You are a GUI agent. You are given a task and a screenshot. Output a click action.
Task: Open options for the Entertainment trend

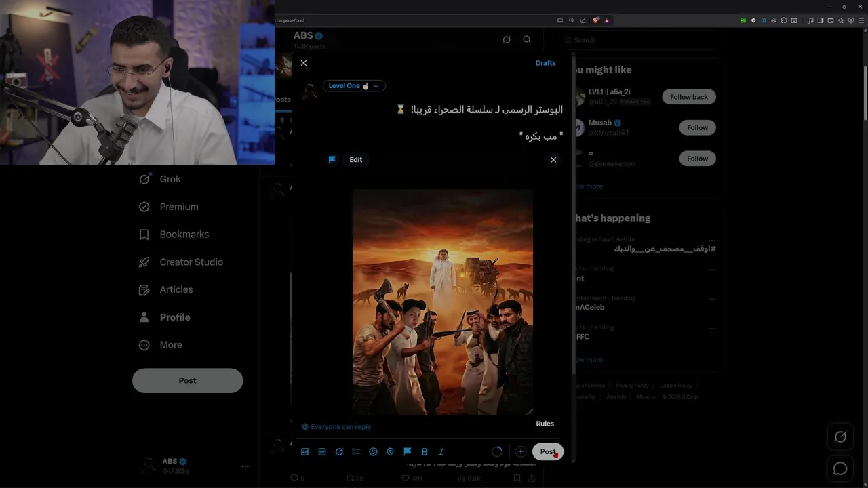point(712,299)
